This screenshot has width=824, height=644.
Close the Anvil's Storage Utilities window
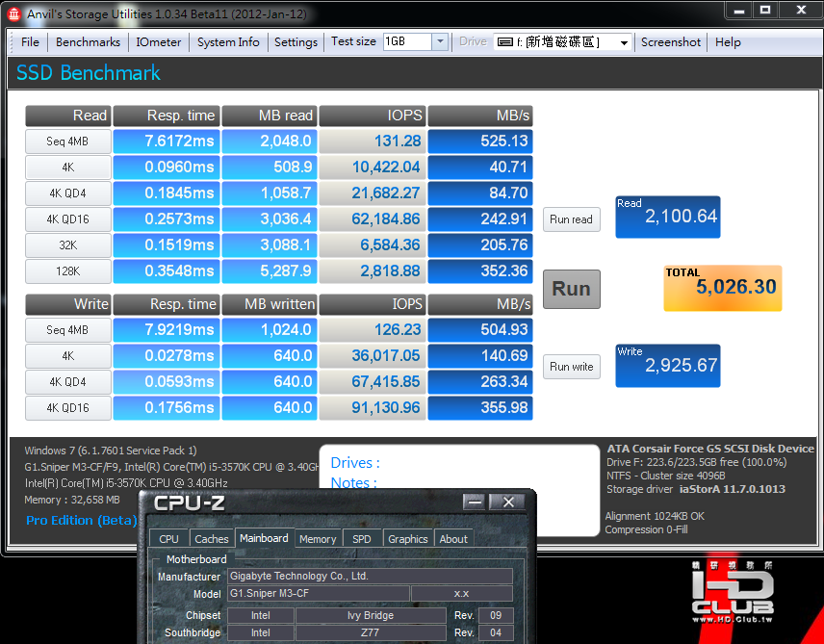(x=801, y=11)
